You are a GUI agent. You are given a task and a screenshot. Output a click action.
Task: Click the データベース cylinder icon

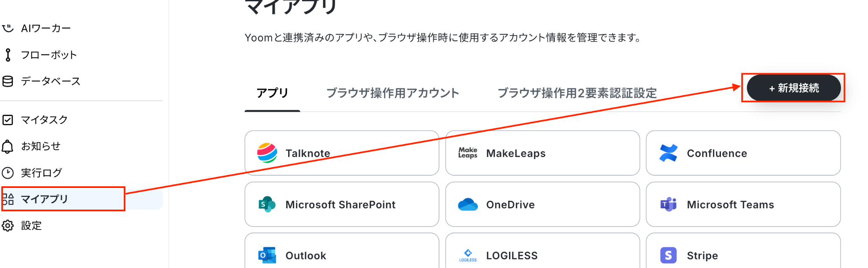tap(8, 81)
